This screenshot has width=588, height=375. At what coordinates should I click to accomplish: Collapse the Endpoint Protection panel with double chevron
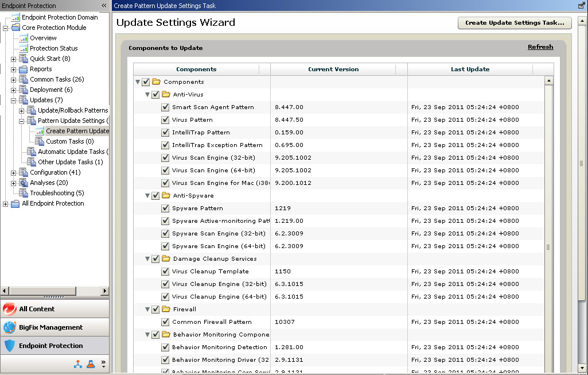click(x=104, y=6)
